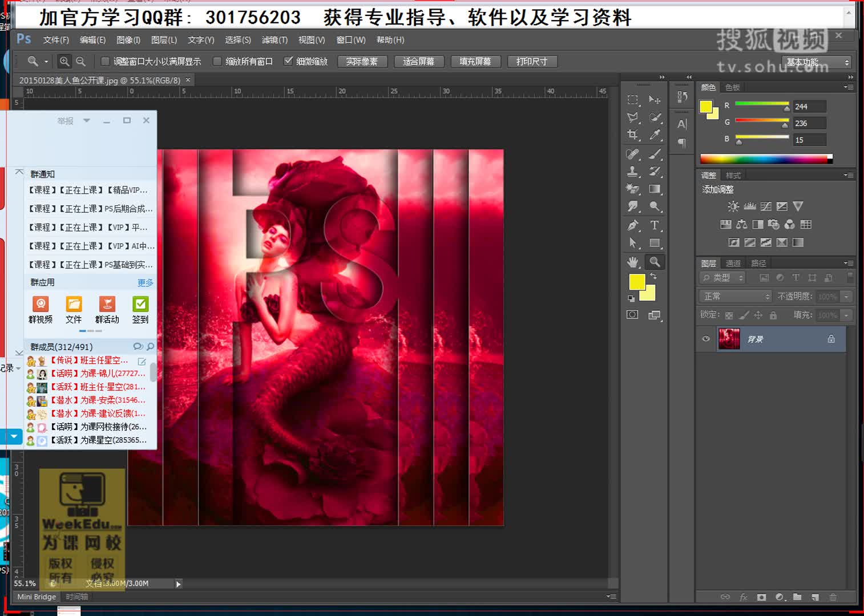
Task: Switch to 色板 tab
Action: [x=733, y=87]
